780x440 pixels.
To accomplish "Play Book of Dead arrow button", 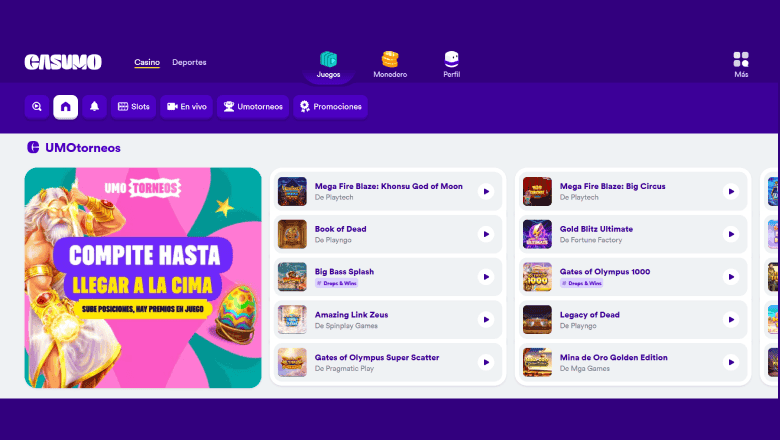I will point(486,234).
